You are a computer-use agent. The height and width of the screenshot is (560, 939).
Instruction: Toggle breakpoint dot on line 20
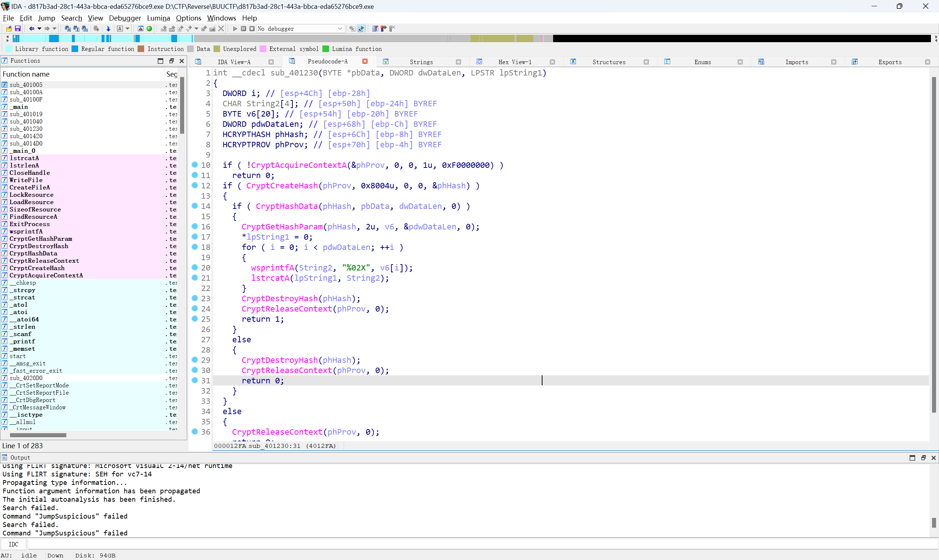coord(195,267)
